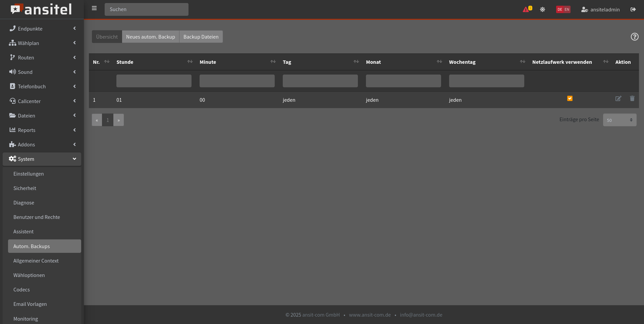
Task: Expand the Routen menu chevron
Action: point(74,57)
